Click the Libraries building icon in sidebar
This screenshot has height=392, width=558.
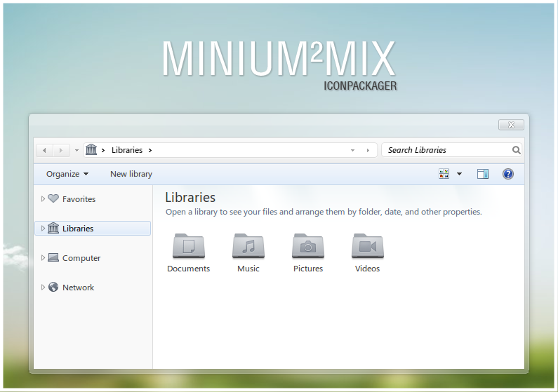(x=53, y=227)
